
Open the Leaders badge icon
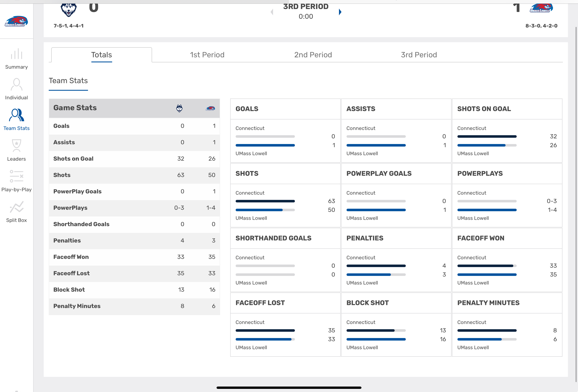pyautogui.click(x=16, y=146)
